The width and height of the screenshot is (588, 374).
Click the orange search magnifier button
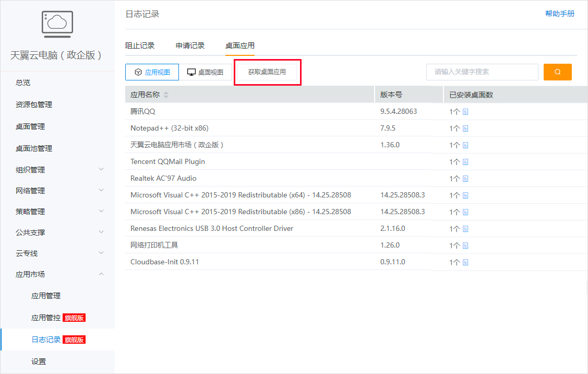tap(557, 72)
